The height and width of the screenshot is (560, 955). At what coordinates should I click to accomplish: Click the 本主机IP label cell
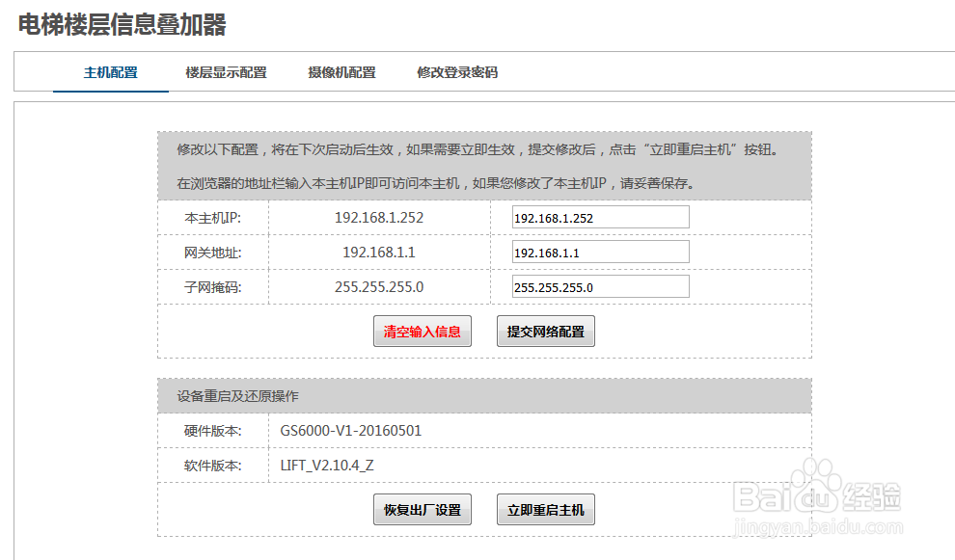(x=212, y=217)
